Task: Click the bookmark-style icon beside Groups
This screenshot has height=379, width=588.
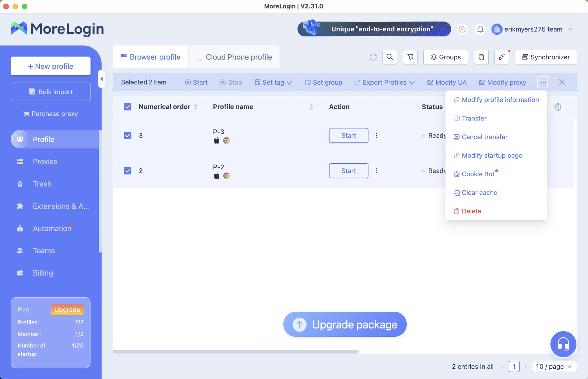Action: (481, 57)
